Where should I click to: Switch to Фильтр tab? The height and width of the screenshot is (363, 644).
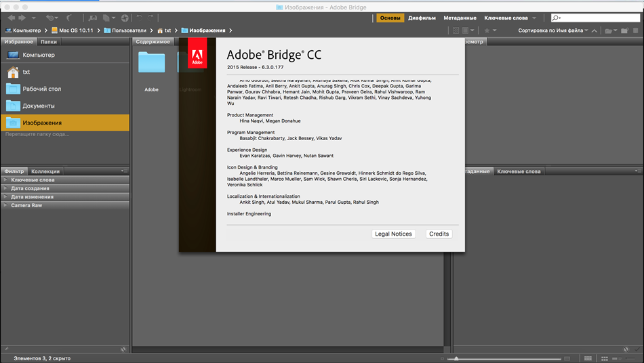14,171
